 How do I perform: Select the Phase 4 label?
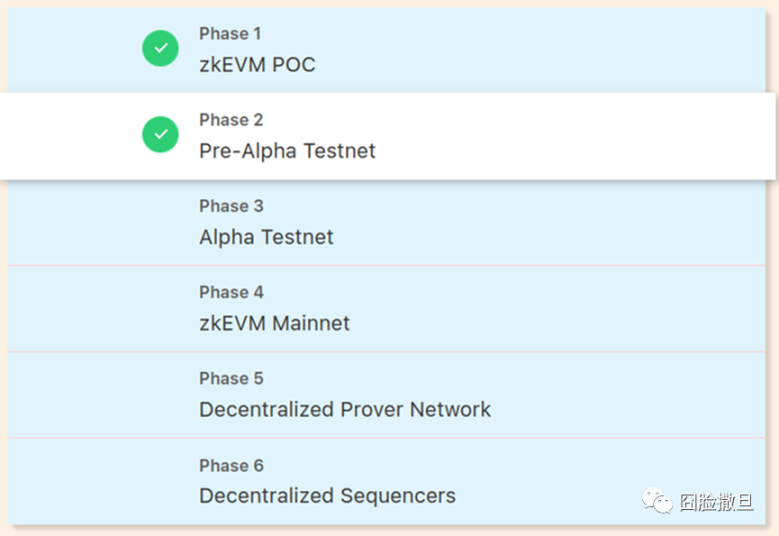(231, 292)
